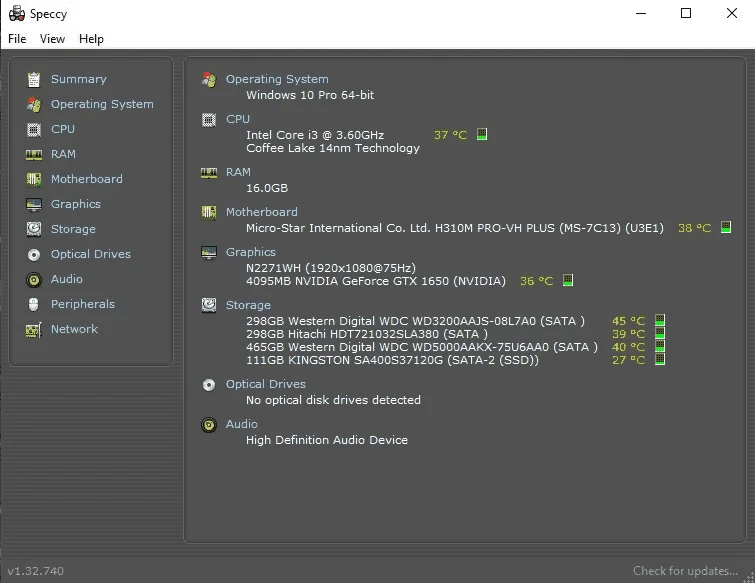The image size is (755, 583).
Task: Click the temperature gauge beside 40 °C WD5000 drive
Action: (x=660, y=346)
